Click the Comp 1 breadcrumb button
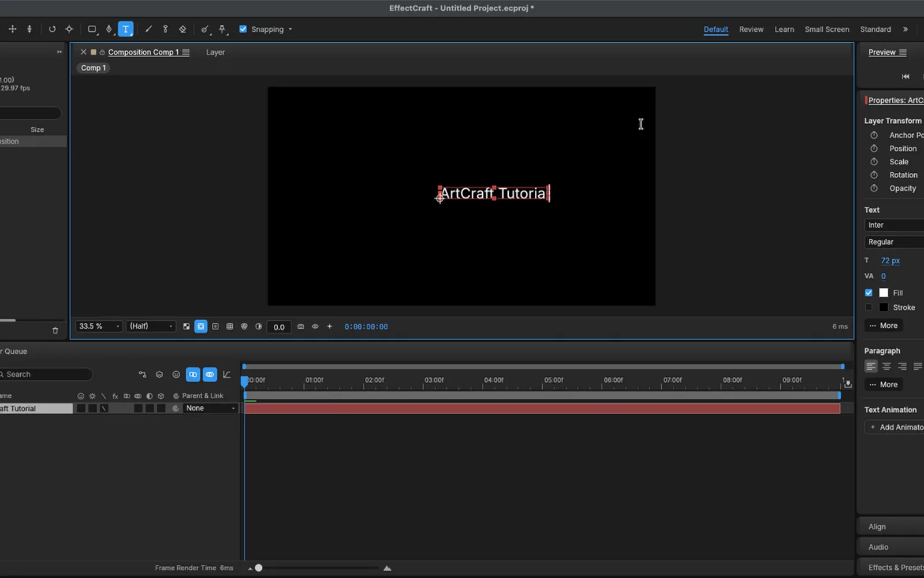The image size is (924, 578). click(x=94, y=68)
